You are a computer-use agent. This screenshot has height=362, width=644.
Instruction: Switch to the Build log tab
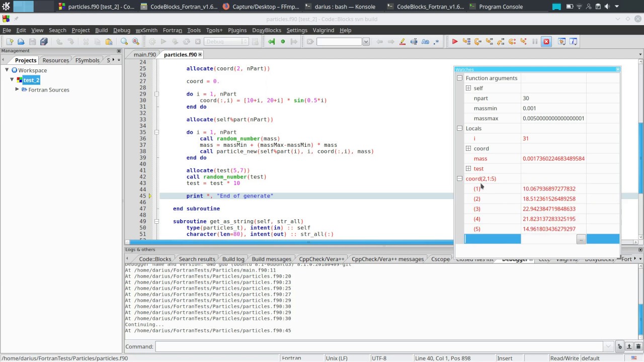(233, 259)
